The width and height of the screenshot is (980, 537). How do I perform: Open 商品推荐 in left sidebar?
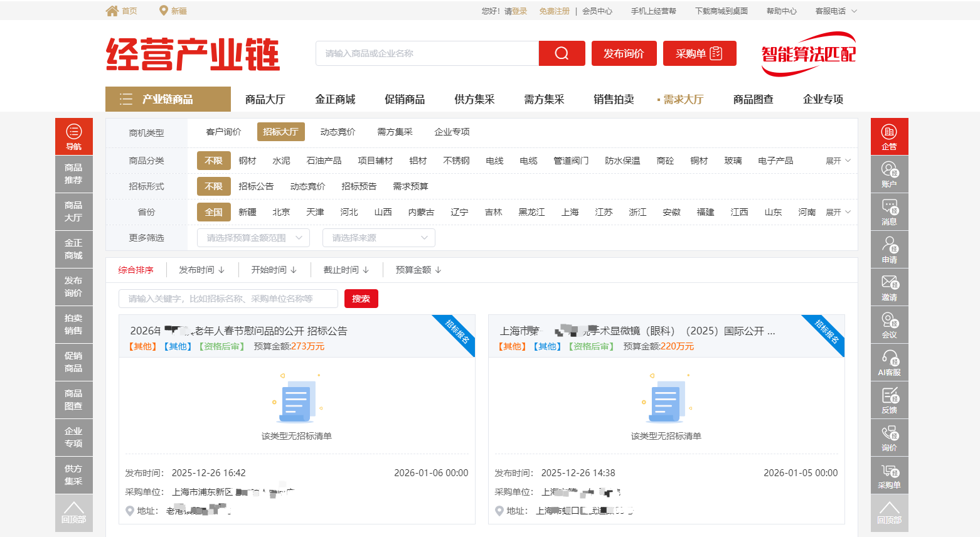(x=74, y=174)
